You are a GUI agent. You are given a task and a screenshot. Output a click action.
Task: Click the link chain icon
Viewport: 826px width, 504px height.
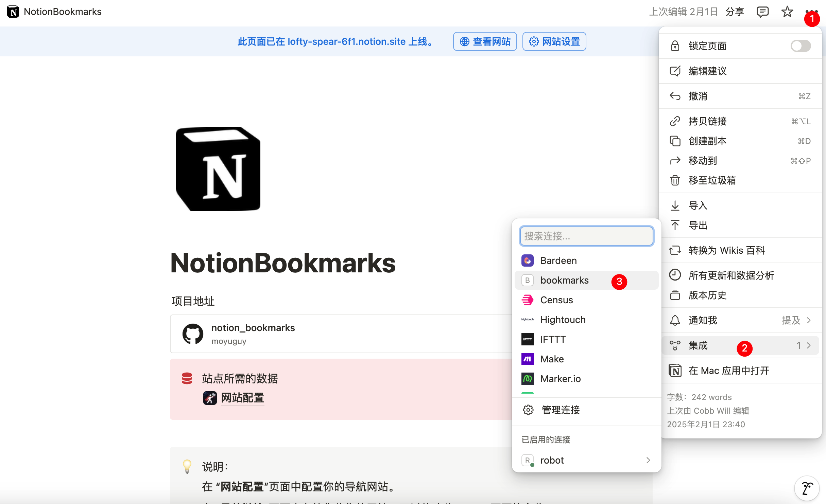click(x=675, y=121)
